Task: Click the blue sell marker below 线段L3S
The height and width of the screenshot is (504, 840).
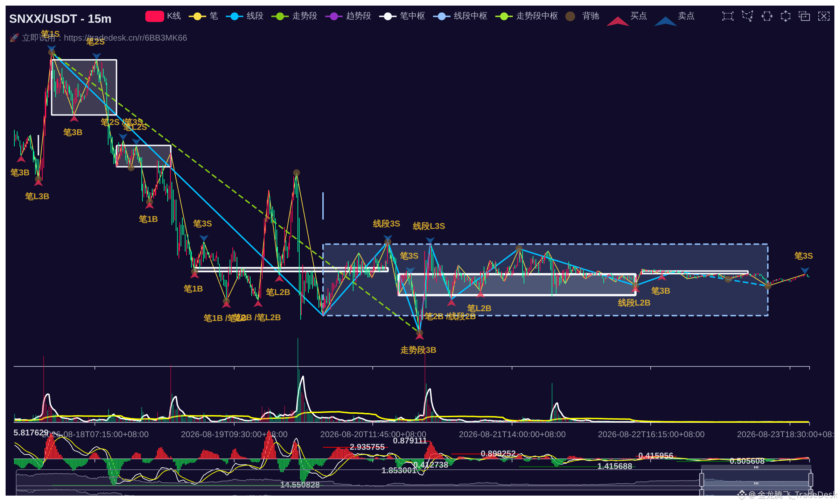Action: click(430, 240)
